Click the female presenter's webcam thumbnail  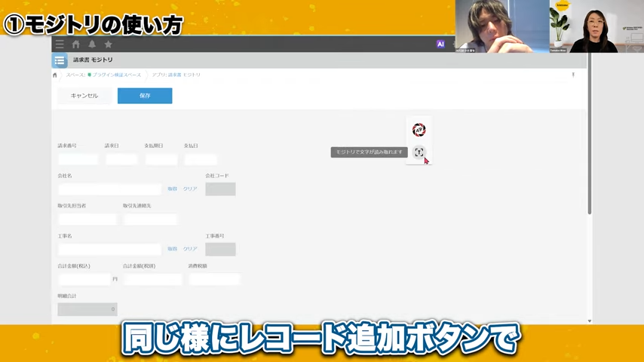pos(596,26)
